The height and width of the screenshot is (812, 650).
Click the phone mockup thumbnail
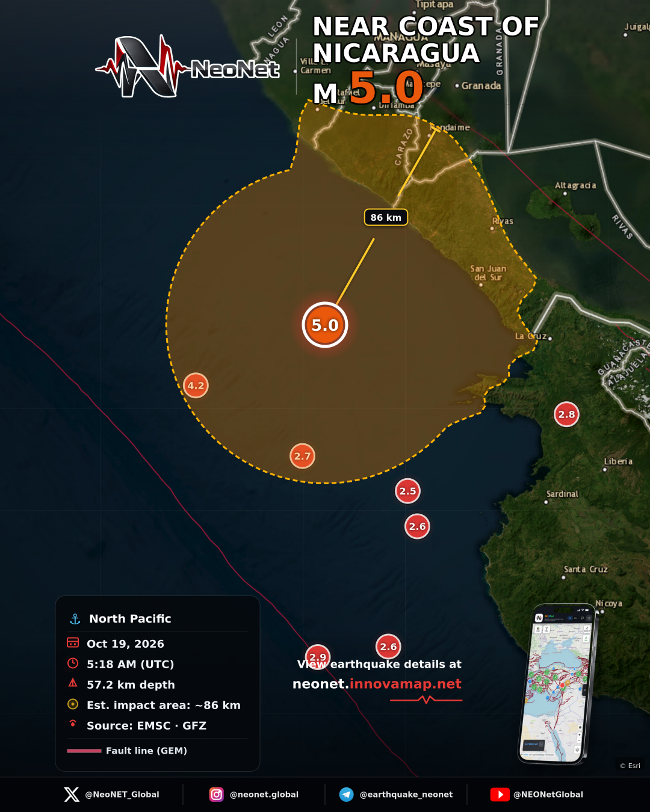click(x=557, y=684)
